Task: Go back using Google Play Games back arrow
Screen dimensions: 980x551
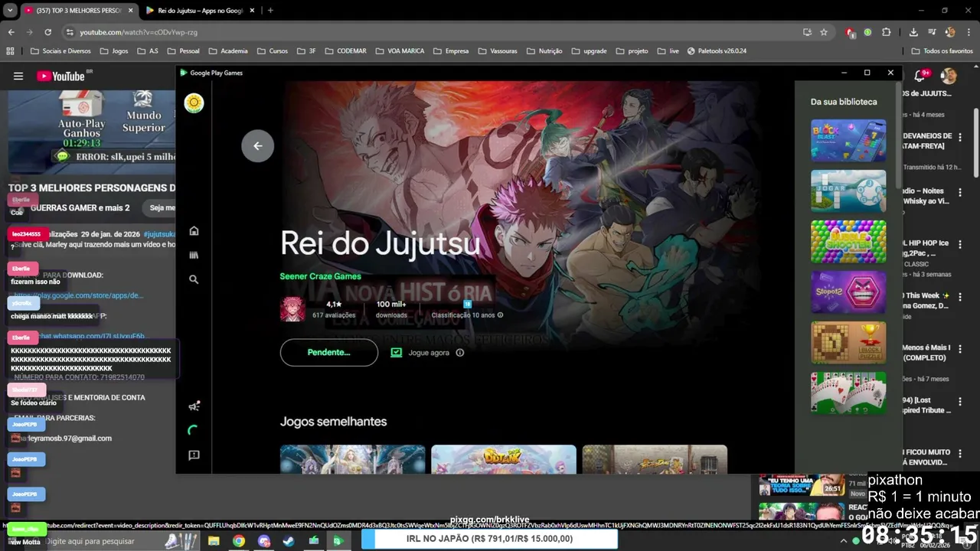Action: [x=258, y=146]
